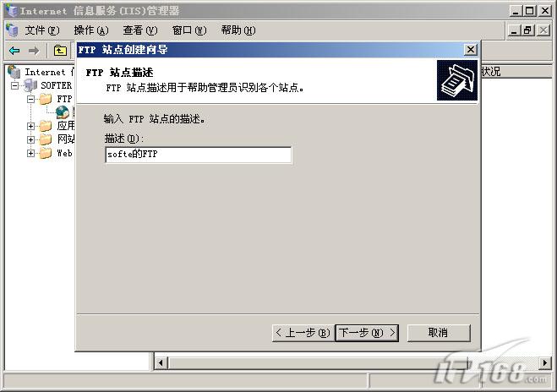This screenshot has width=557, height=392.
Task: Click the 取消 cancel button
Action: point(439,333)
